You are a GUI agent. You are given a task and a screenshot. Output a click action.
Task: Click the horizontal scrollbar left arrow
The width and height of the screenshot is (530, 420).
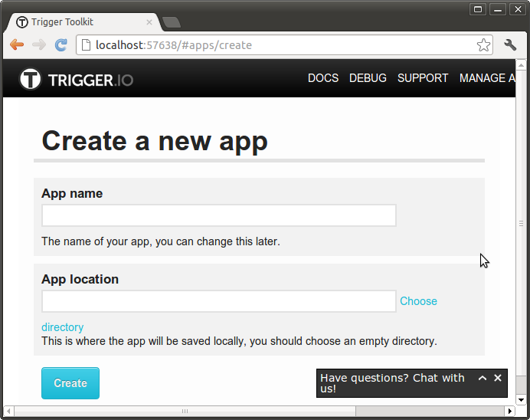(8, 412)
